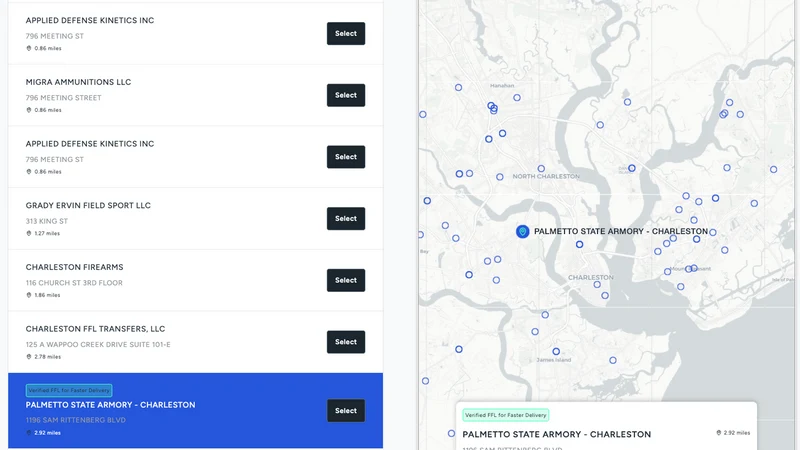Image resolution: width=800 pixels, height=450 pixels.
Task: Select the MIGRA AMMUNITIONS LLC dealer
Action: pos(345,95)
